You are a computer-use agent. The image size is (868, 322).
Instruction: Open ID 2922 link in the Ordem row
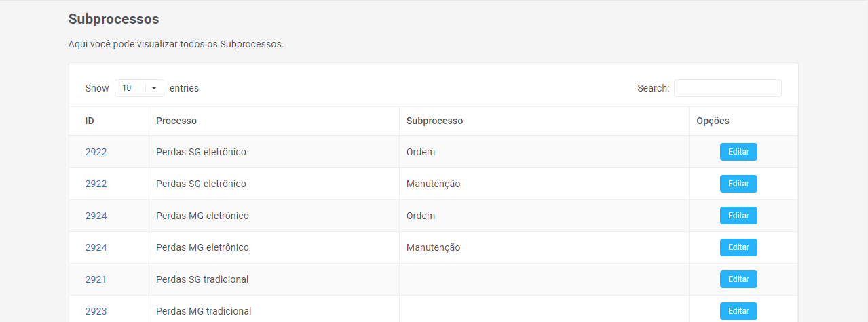(96, 152)
